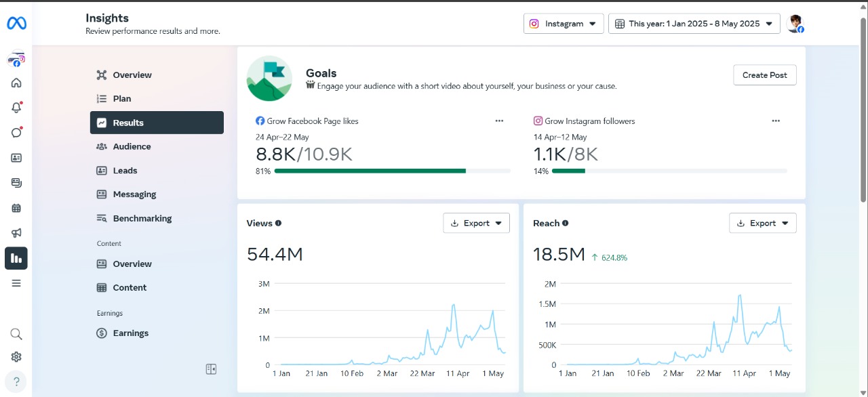Open the Notifications bell icon

[16, 108]
